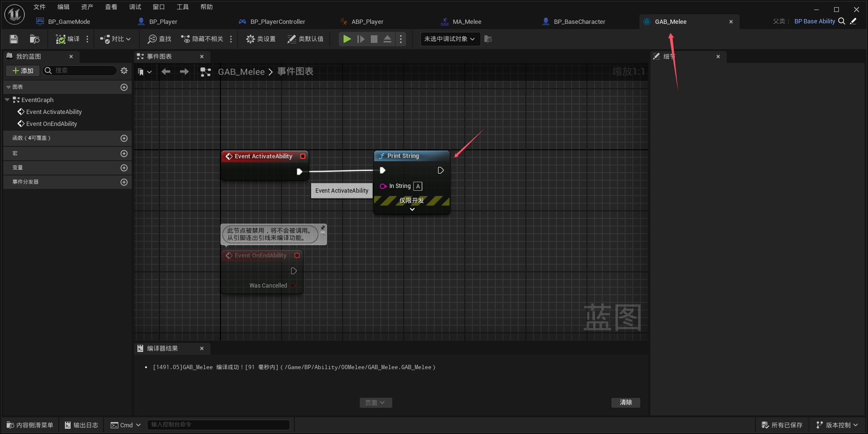Click Print String exec output pin
868x434 pixels.
pos(440,170)
